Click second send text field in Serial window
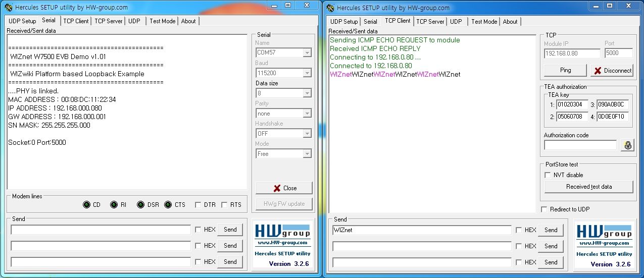 (101, 246)
